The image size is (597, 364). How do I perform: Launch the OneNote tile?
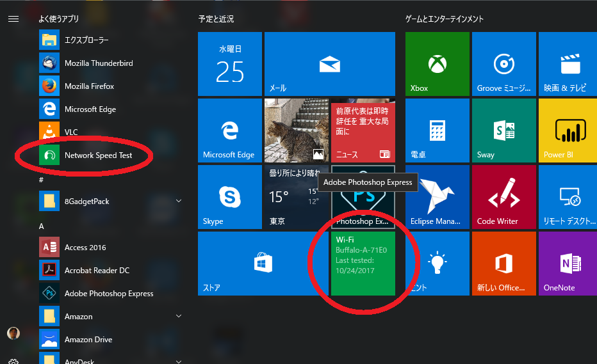[x=568, y=264]
